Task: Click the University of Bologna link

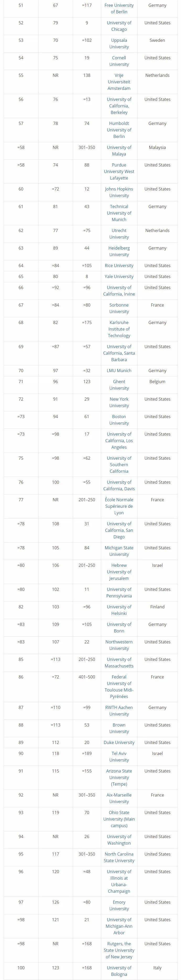Action: tap(119, 971)
